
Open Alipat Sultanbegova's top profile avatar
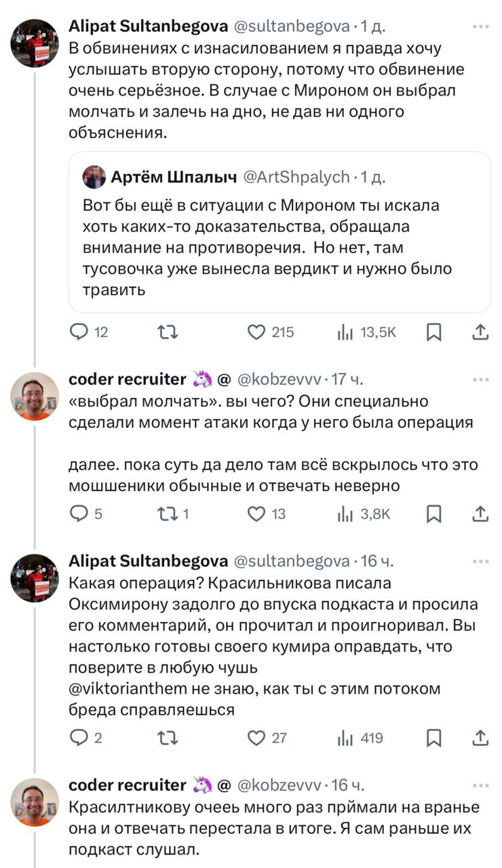35,43
